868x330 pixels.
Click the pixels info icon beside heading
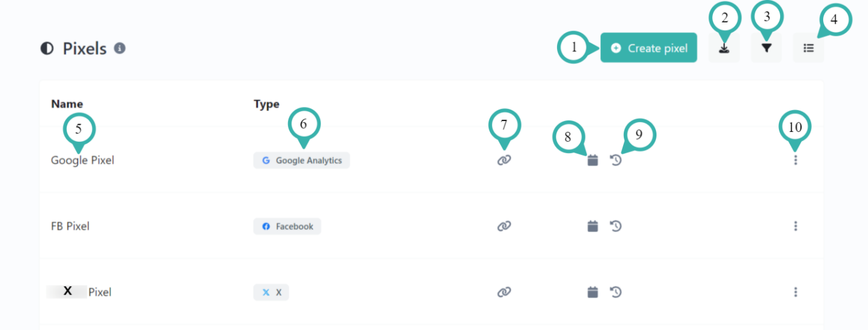tap(120, 48)
